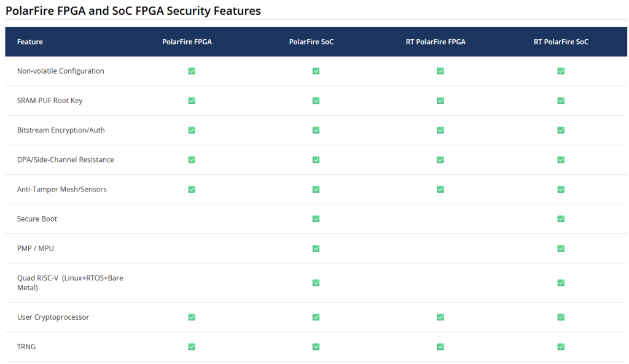Select the 'DPA/Side-Channel Resistance' row label
The height and width of the screenshot is (364, 629).
65,160
